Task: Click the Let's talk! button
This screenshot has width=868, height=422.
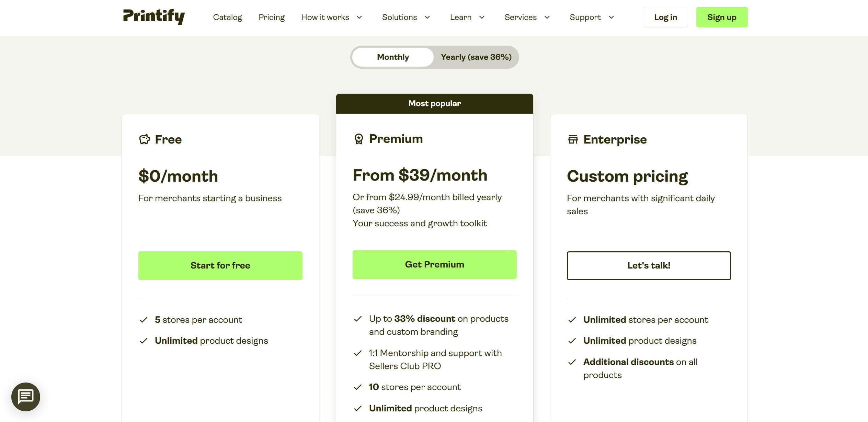Action: (649, 265)
